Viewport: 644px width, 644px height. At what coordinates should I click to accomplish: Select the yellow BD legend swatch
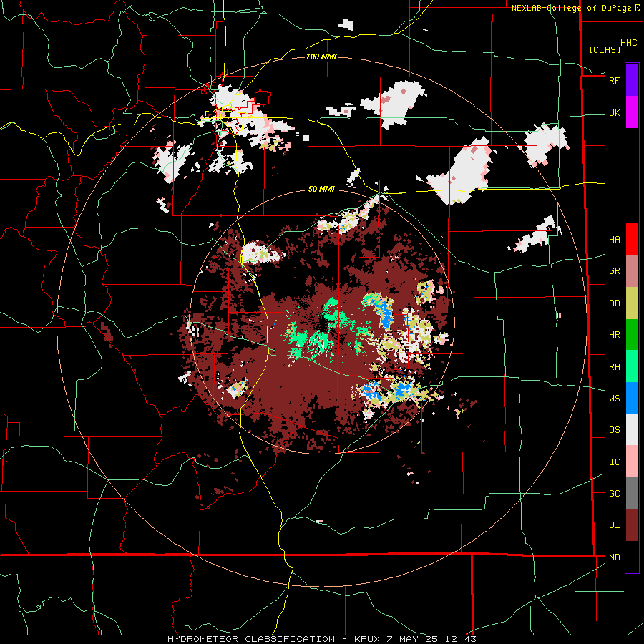point(632,303)
